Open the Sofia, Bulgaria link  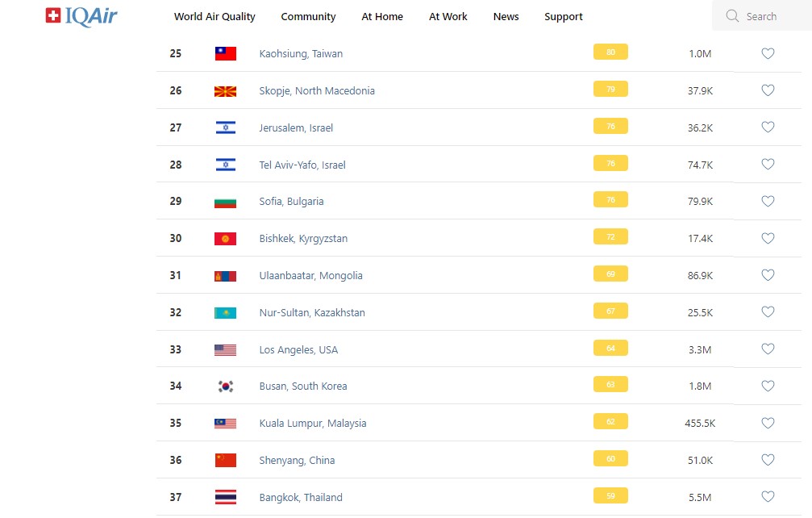coord(291,202)
